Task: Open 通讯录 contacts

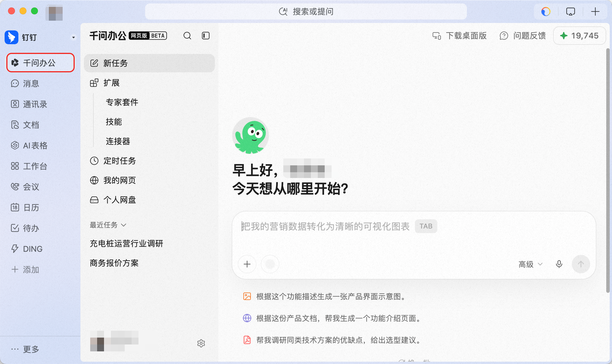Action: pyautogui.click(x=41, y=104)
